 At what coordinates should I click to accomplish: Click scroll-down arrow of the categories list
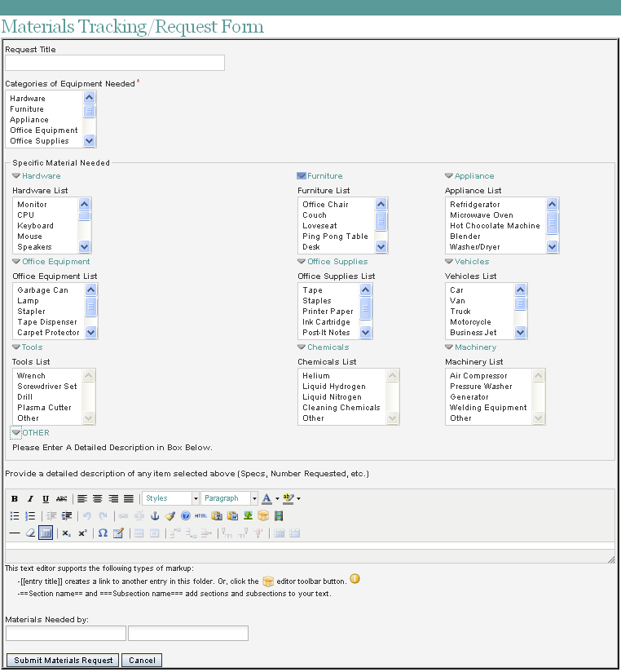coord(89,140)
